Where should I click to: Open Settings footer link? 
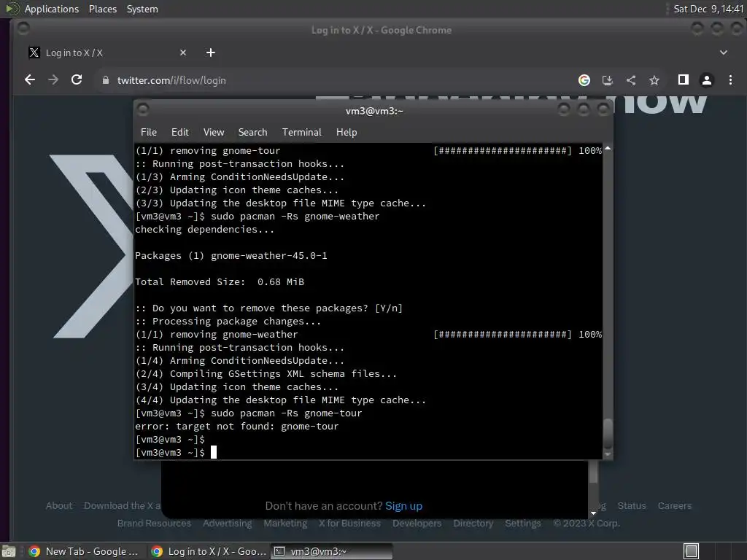(x=522, y=524)
